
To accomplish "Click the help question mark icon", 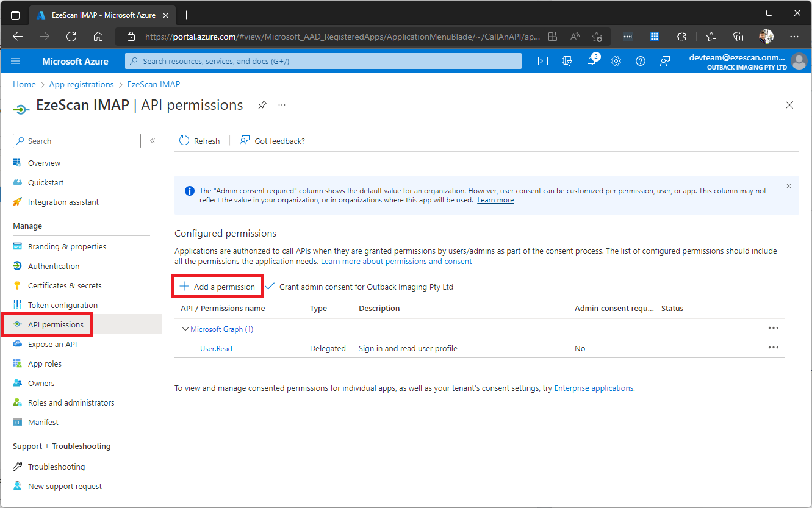I will [x=640, y=61].
